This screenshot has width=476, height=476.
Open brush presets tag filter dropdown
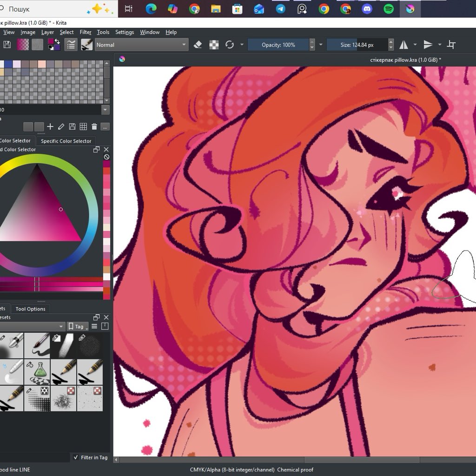(x=32, y=326)
